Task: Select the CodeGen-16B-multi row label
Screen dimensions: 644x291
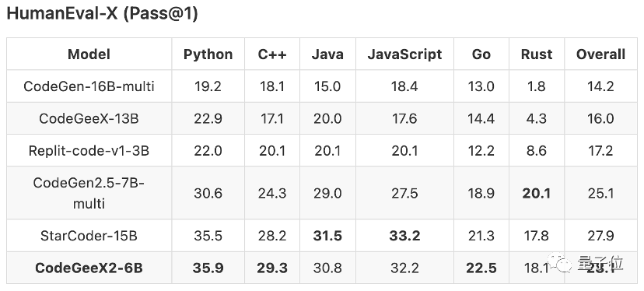Action: [89, 86]
